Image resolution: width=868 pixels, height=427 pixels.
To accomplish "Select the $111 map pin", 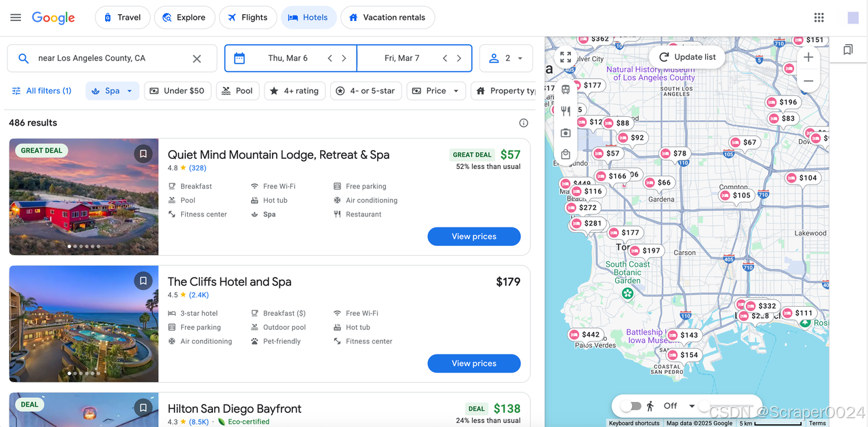I will [797, 314].
